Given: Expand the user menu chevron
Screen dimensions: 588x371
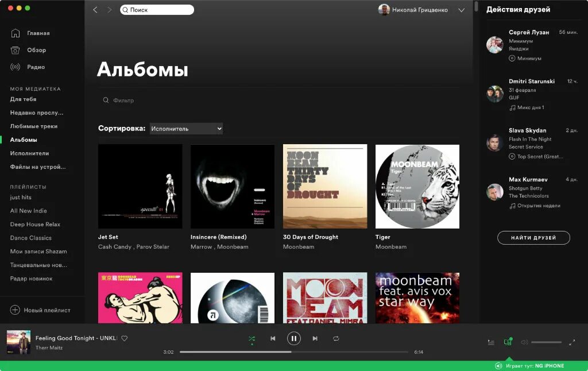Looking at the screenshot, I should pyautogui.click(x=462, y=10).
